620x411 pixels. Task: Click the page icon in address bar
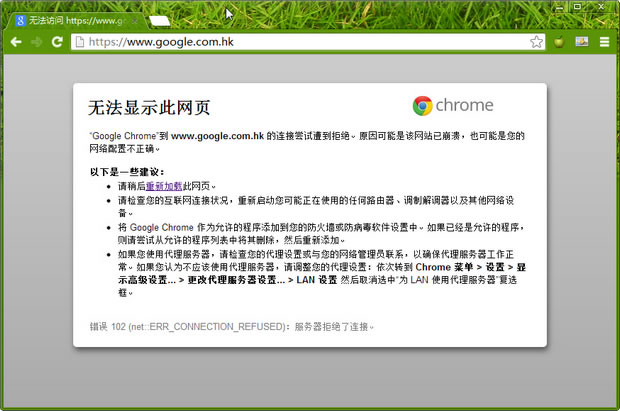tap(80, 42)
